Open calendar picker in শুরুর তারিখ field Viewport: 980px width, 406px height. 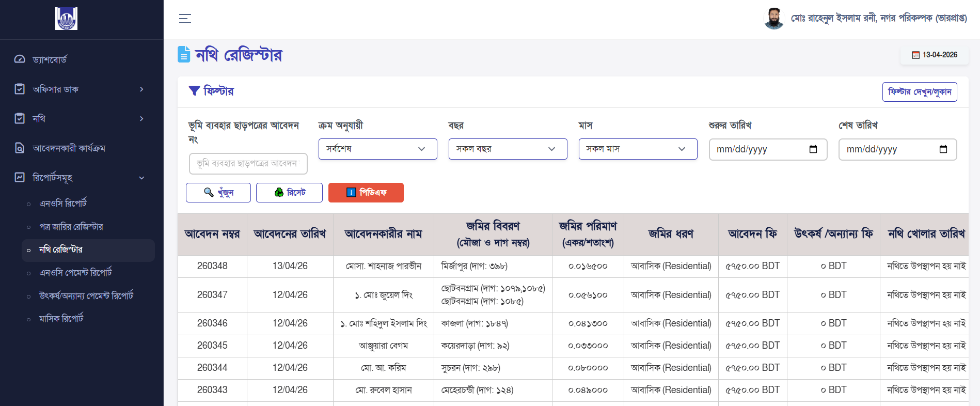tap(813, 149)
